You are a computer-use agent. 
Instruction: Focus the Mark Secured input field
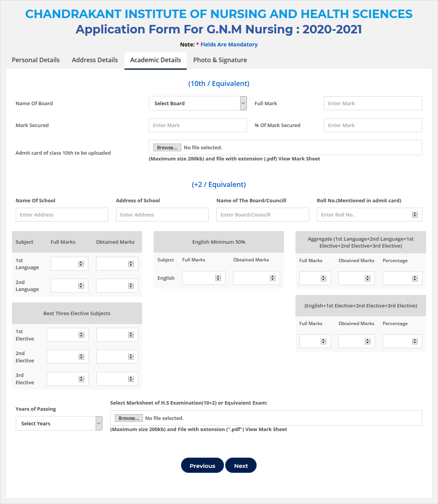tap(198, 125)
